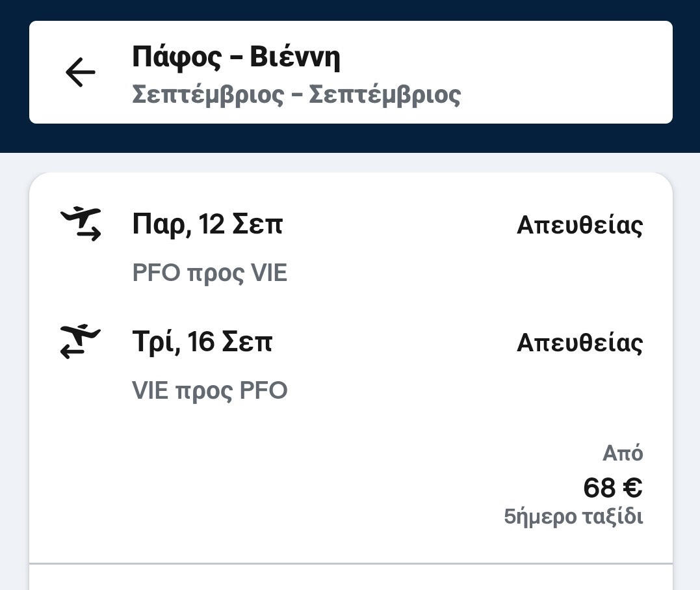The height and width of the screenshot is (590, 700).
Task: Click the 68 € price
Action: coord(612,487)
